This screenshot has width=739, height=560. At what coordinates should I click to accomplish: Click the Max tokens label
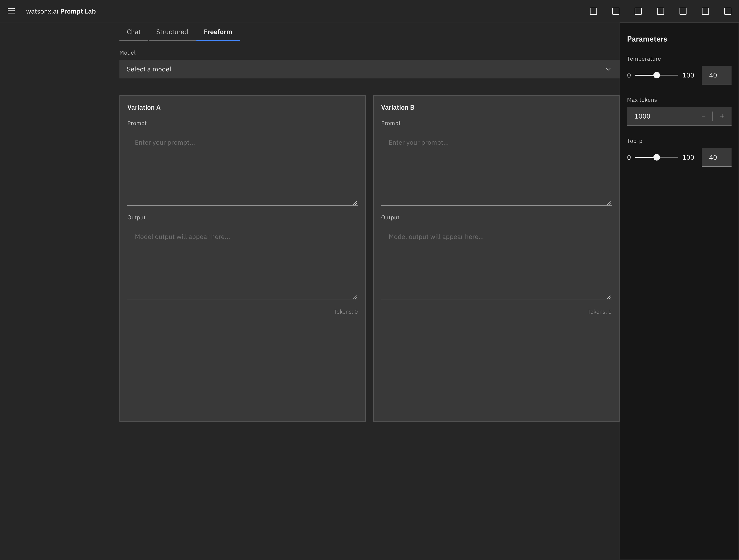point(642,100)
